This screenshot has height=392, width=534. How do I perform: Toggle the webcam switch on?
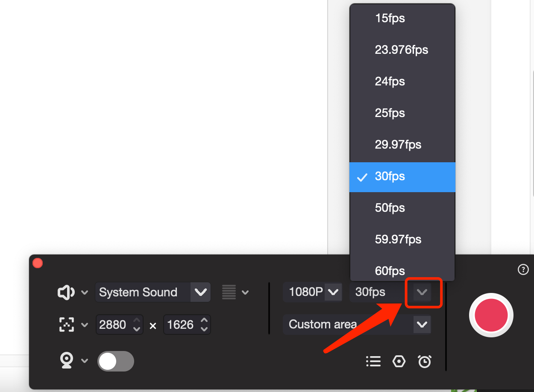(x=116, y=361)
